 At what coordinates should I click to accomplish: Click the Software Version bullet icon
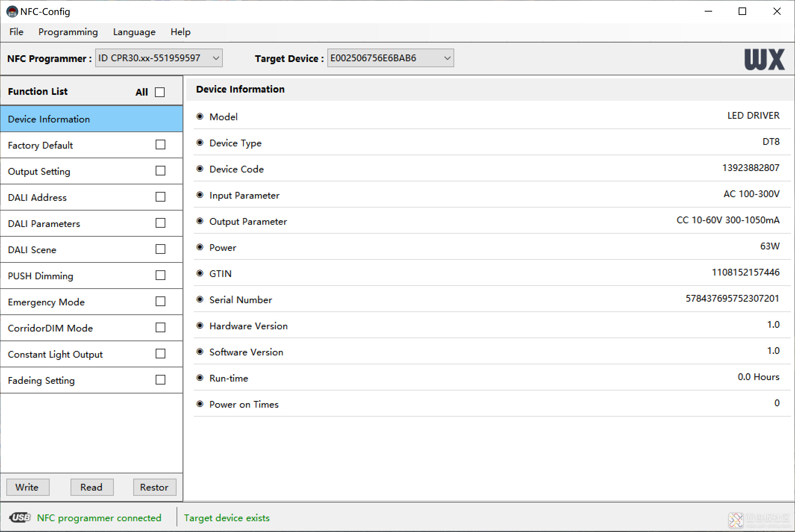pyautogui.click(x=200, y=352)
